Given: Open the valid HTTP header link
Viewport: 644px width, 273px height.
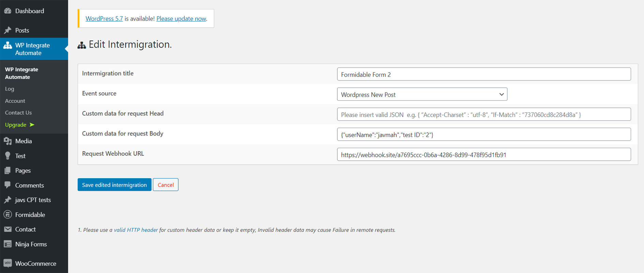Looking at the screenshot, I should (x=136, y=230).
